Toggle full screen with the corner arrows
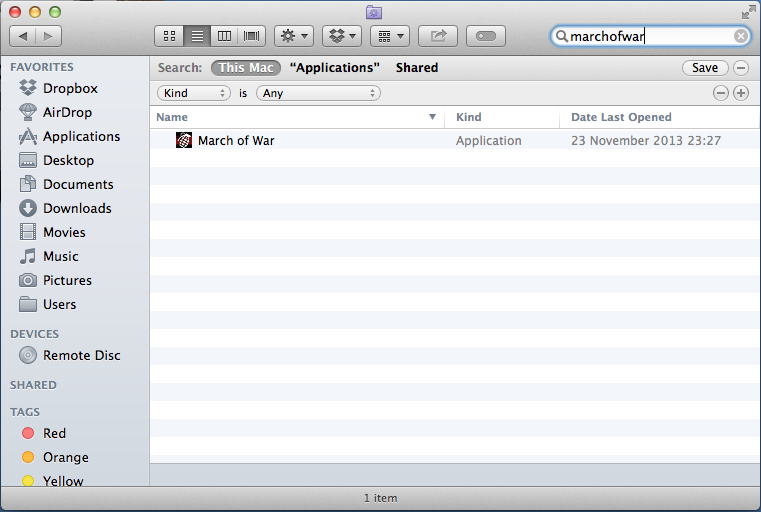 (x=749, y=12)
